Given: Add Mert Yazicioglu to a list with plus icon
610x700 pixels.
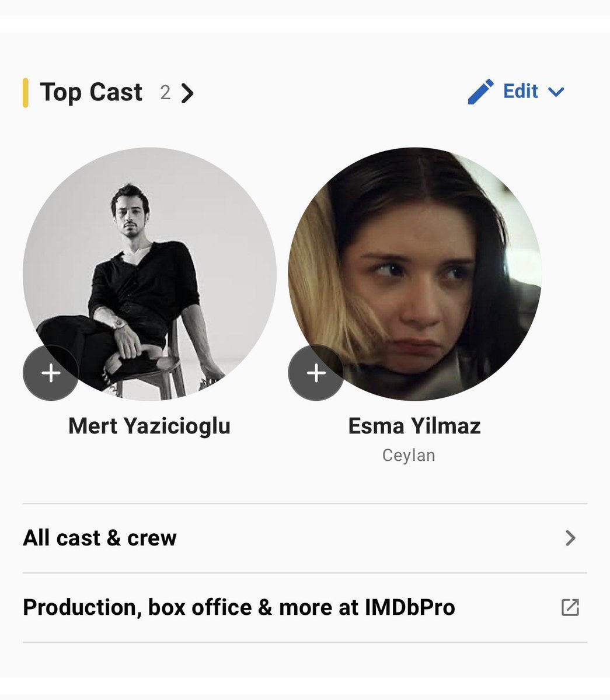Looking at the screenshot, I should (51, 373).
